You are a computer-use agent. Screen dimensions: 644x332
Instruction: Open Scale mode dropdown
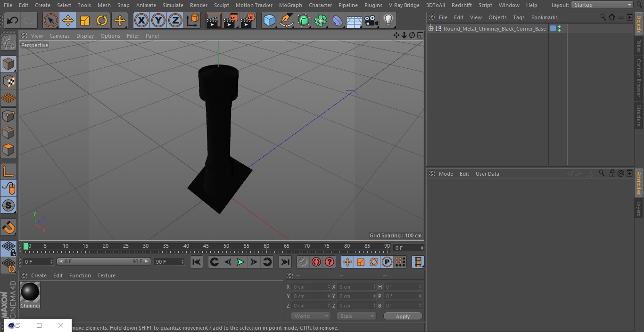356,316
